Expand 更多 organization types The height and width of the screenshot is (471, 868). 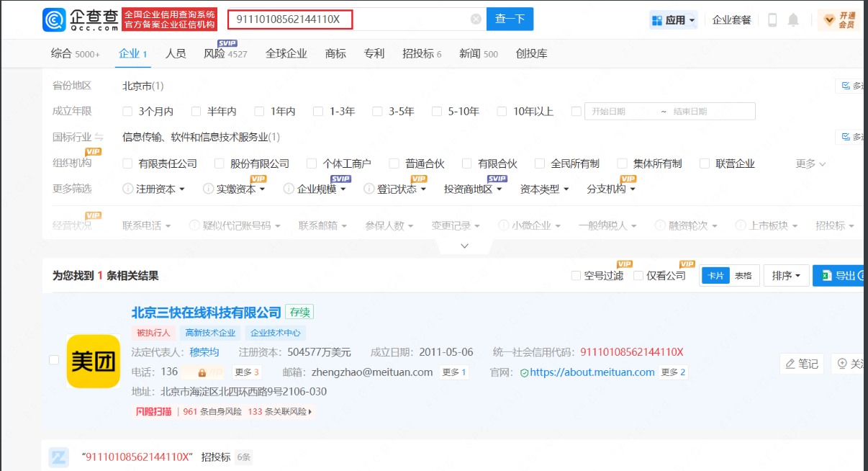(810, 163)
